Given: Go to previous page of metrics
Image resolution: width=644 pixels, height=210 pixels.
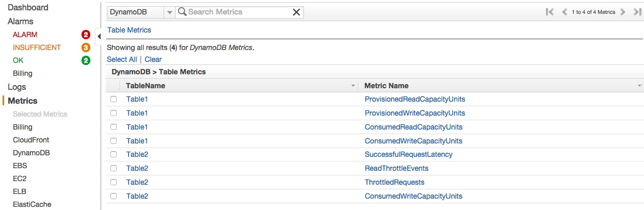Looking at the screenshot, I should (x=564, y=12).
